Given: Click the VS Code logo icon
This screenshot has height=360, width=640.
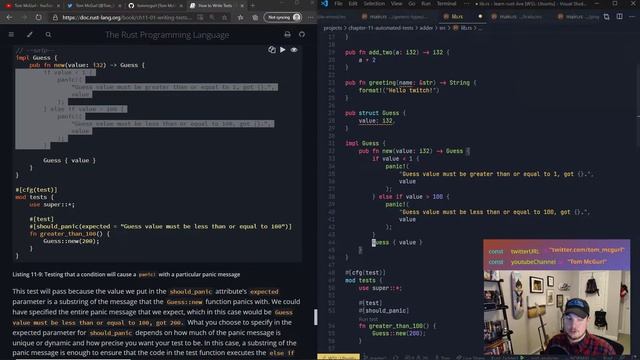Looking at the screenshot, I should [324, 4].
